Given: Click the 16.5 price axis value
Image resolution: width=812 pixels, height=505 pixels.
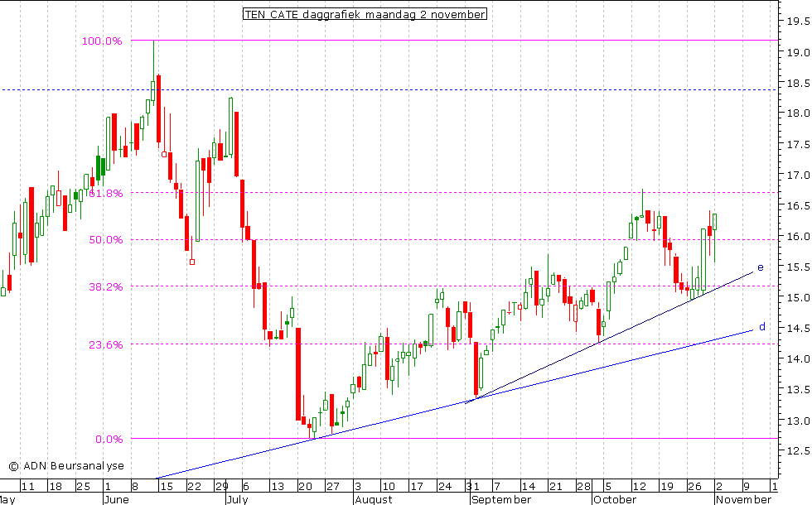Looking at the screenshot, I should [x=798, y=206].
